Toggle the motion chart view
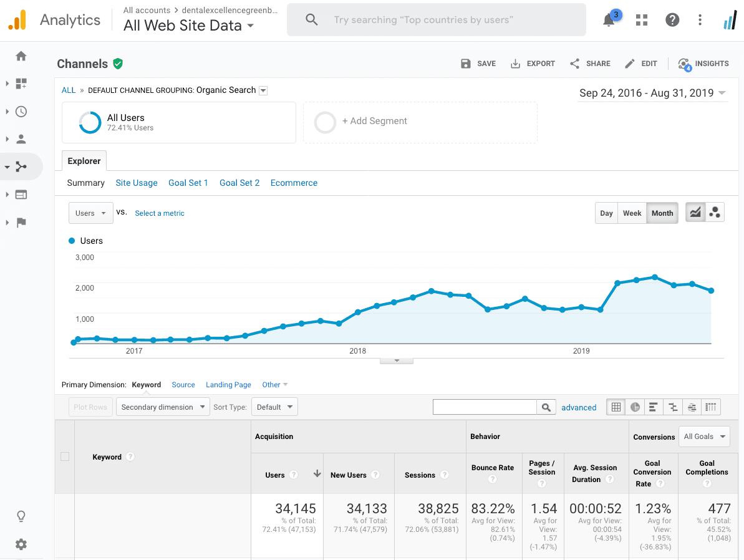The image size is (744, 560). pos(714,212)
